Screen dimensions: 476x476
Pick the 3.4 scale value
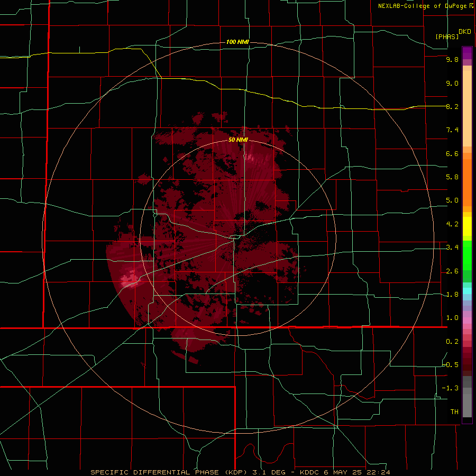(x=452, y=248)
